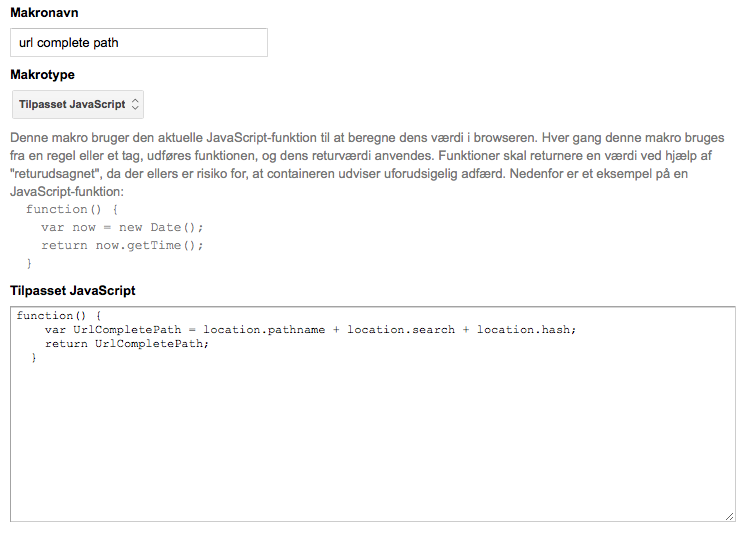
Task: Click the empty area of the JavaScript editor
Action: [372, 440]
